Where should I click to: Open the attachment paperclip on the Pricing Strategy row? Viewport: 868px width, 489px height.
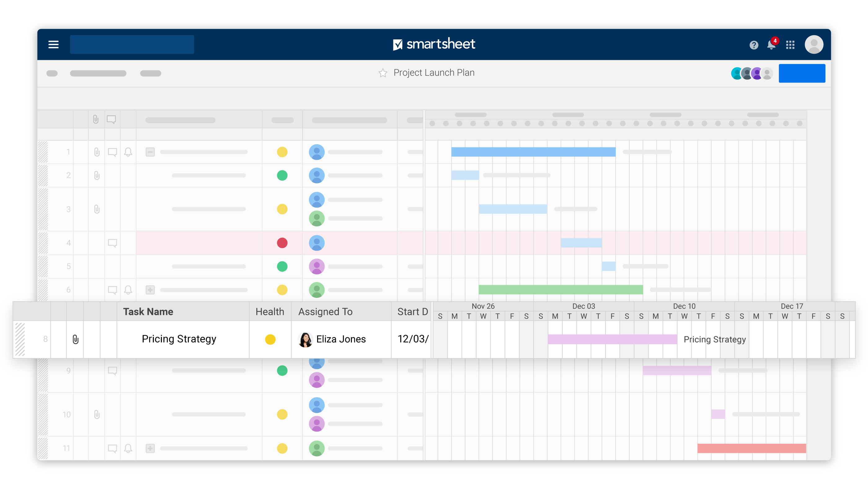(75, 339)
